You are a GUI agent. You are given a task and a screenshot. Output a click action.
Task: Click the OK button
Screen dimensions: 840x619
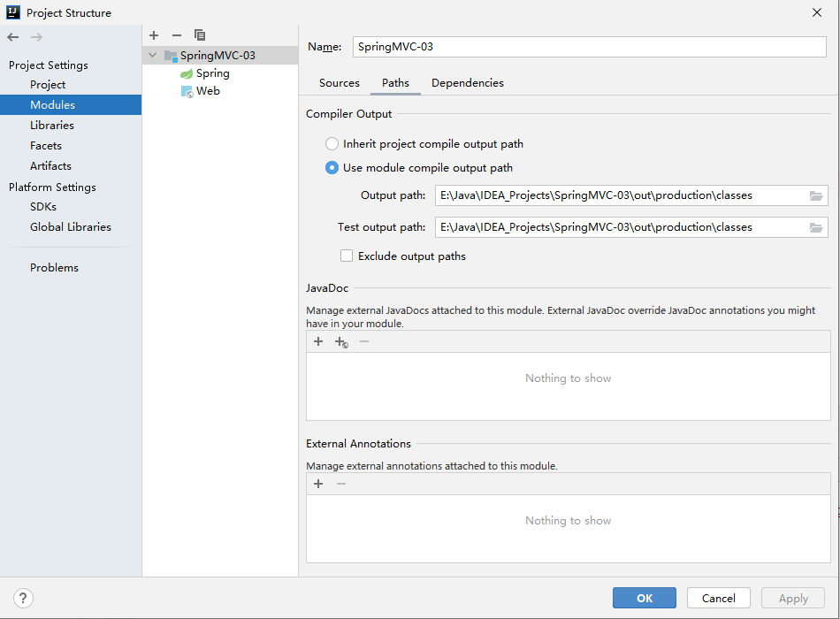click(x=644, y=598)
